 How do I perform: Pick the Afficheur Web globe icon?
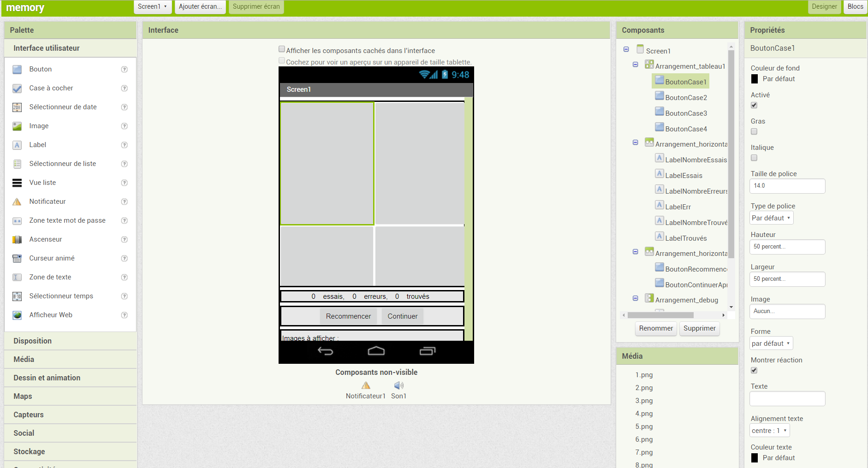(x=17, y=315)
